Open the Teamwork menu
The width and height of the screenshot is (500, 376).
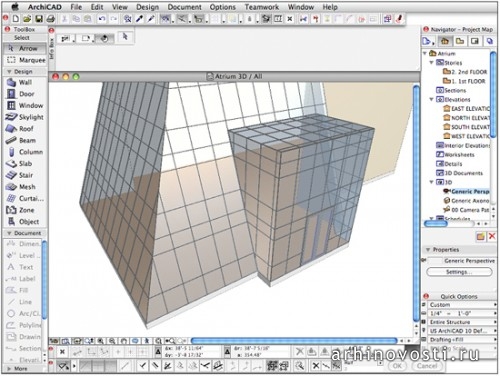click(262, 7)
